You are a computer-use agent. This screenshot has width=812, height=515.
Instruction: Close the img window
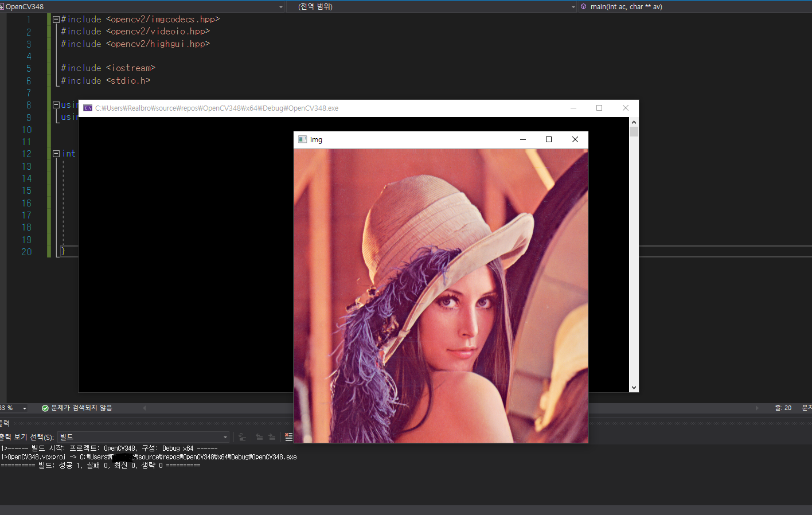click(575, 139)
